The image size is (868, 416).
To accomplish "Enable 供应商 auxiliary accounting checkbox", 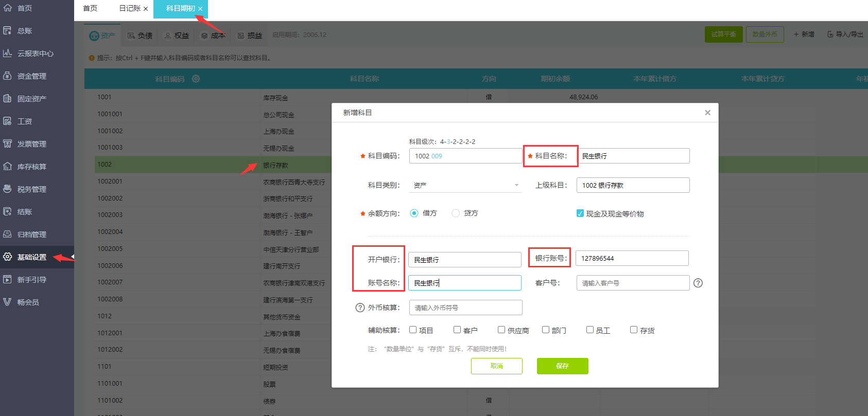I will point(501,330).
